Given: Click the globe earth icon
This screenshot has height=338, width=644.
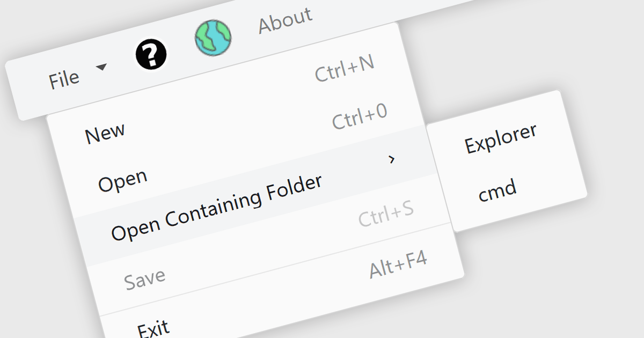Looking at the screenshot, I should pyautogui.click(x=213, y=38).
